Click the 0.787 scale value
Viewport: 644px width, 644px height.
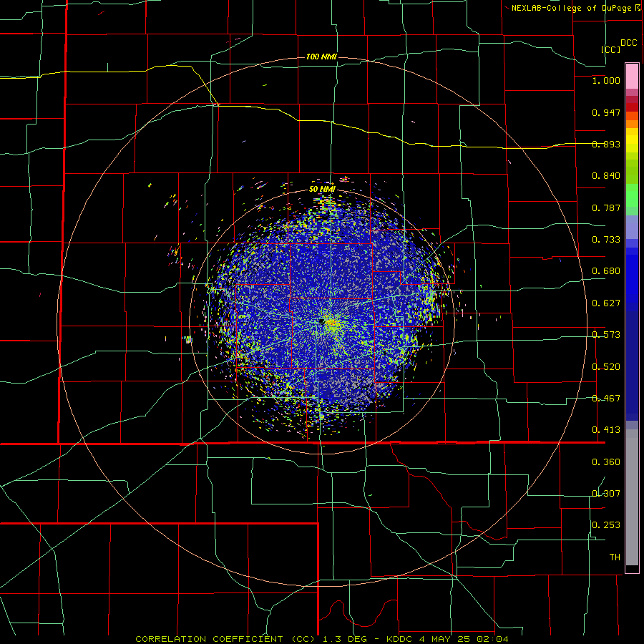click(606, 208)
